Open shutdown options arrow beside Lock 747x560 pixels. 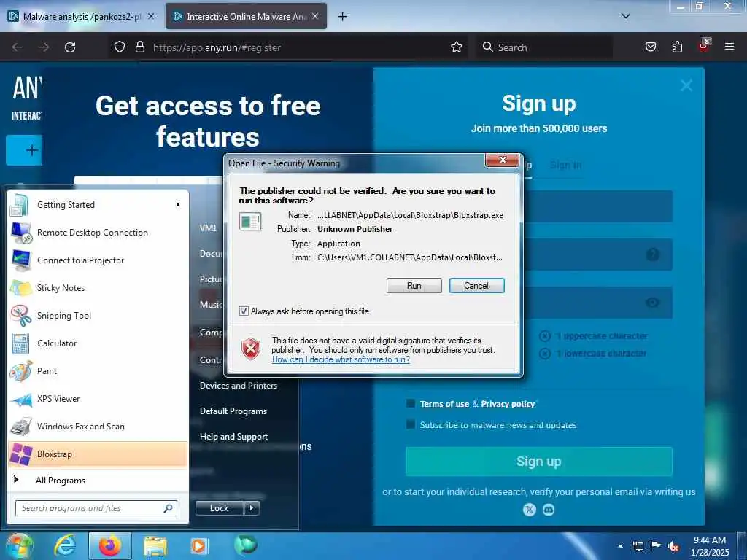(x=252, y=508)
